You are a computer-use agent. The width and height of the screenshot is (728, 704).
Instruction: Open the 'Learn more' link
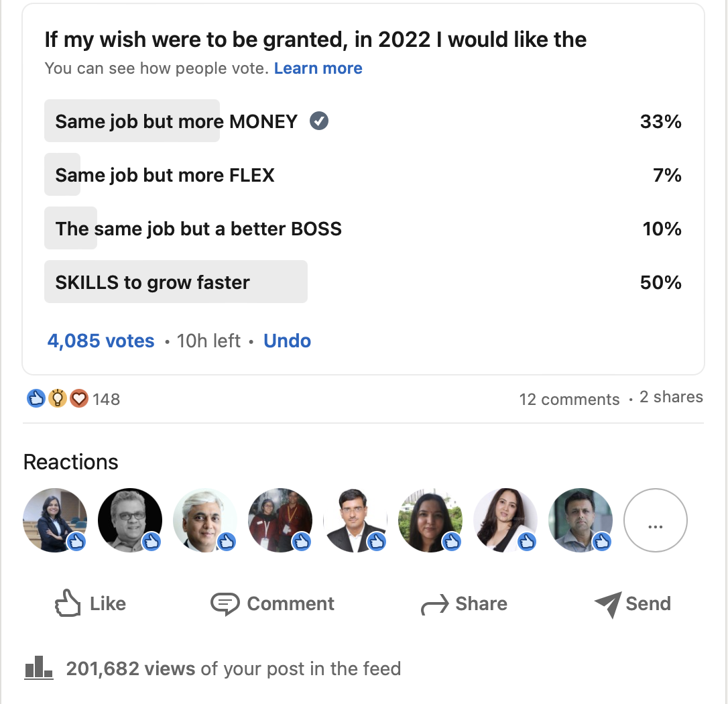tap(318, 68)
